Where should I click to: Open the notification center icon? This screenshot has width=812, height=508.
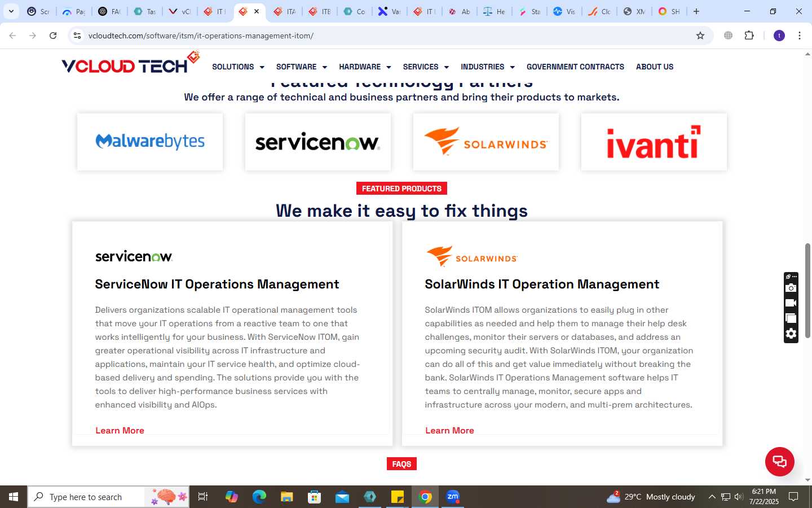click(x=793, y=497)
